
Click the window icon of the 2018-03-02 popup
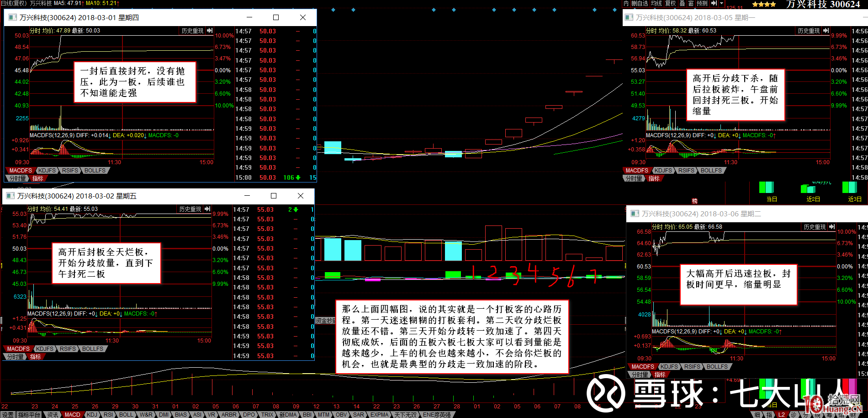click(10, 196)
